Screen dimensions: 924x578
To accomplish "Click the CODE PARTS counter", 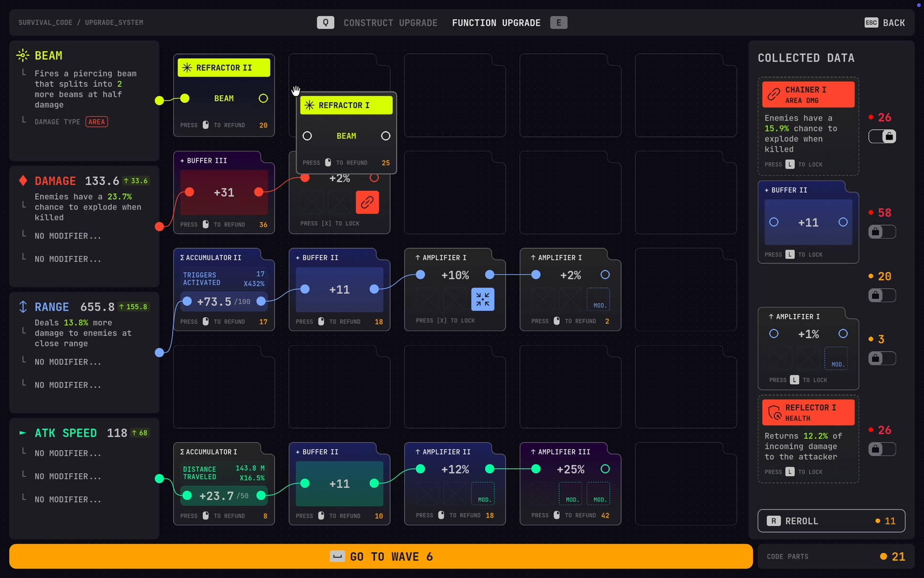I will pos(836,557).
